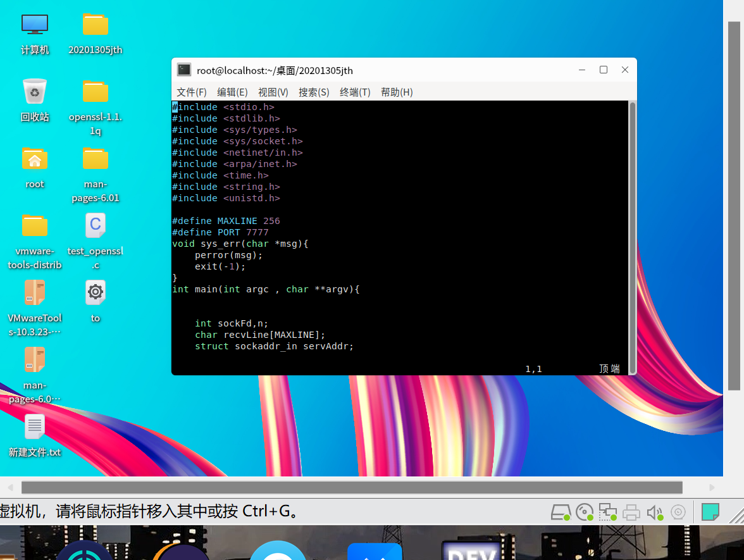Select the 20201305jth folder on desktop

[x=96, y=25]
